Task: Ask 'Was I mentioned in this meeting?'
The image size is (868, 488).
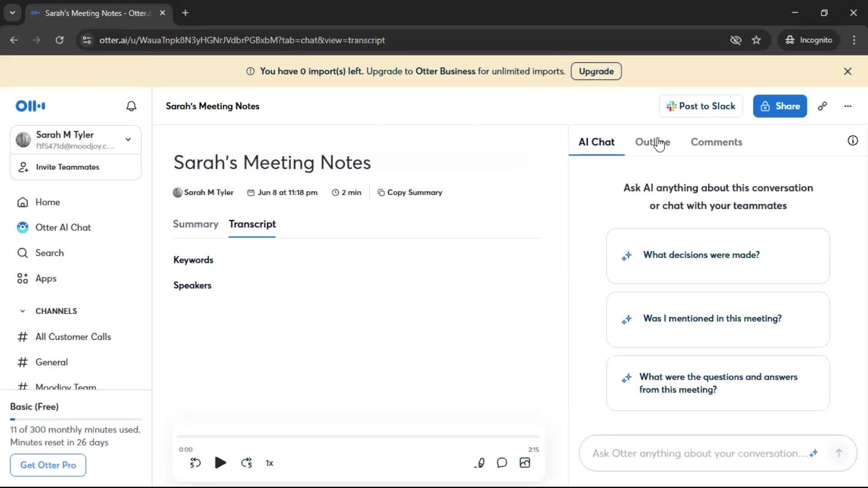Action: (718, 319)
